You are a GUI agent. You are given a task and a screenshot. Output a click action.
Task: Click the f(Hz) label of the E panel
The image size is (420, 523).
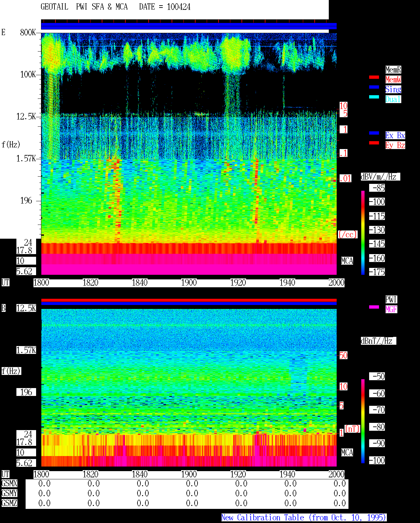(11, 144)
